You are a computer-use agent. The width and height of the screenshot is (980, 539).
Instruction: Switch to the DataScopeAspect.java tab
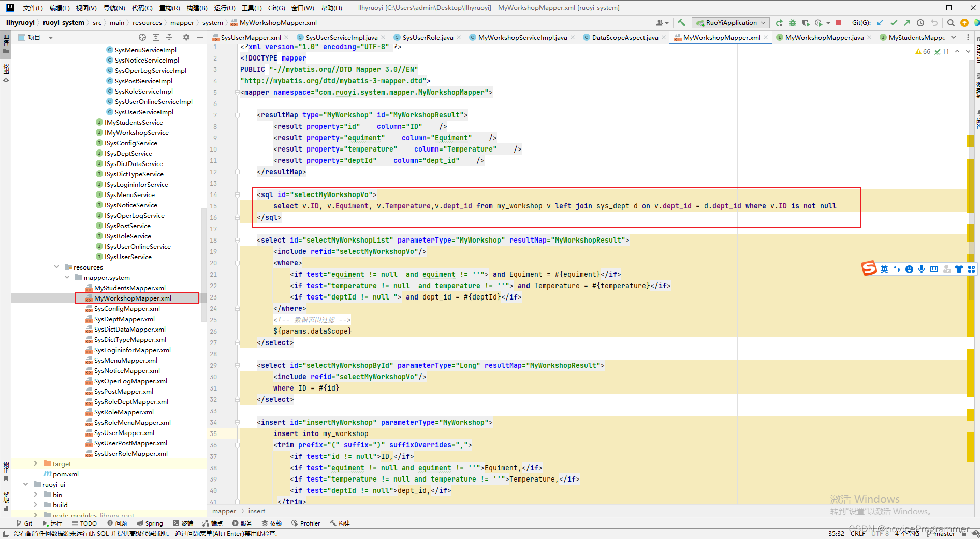tap(625, 37)
